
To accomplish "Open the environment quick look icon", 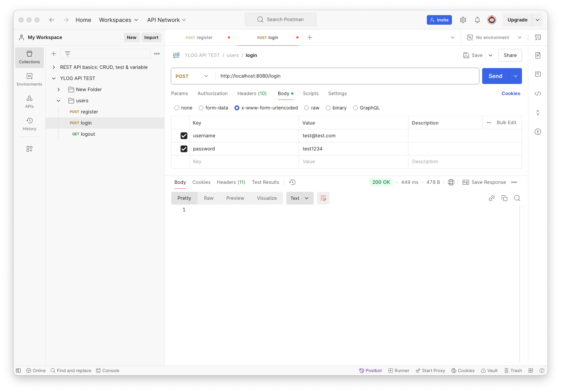I will click(x=538, y=37).
